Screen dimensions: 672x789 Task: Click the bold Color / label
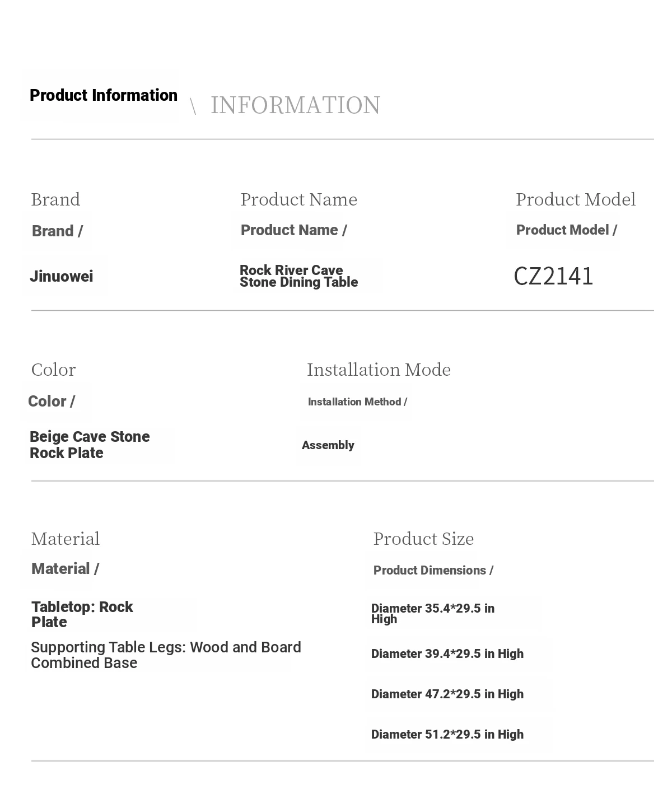tap(51, 401)
